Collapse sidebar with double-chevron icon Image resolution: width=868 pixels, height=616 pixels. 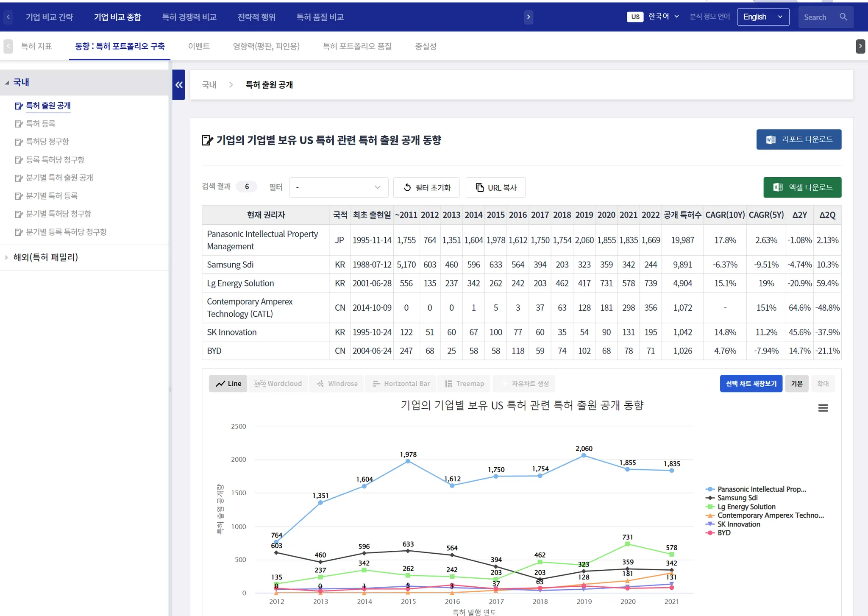pyautogui.click(x=179, y=85)
